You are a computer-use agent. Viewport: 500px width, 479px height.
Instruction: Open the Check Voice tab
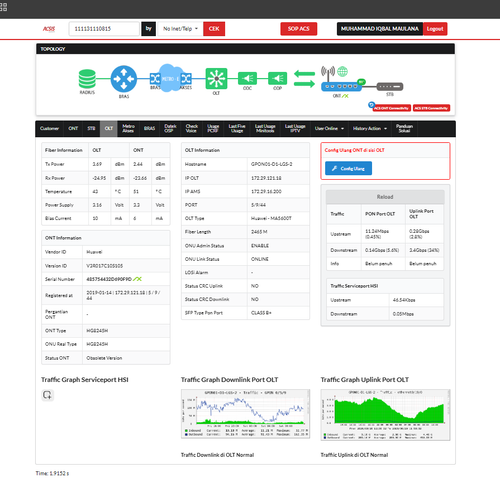(191, 129)
